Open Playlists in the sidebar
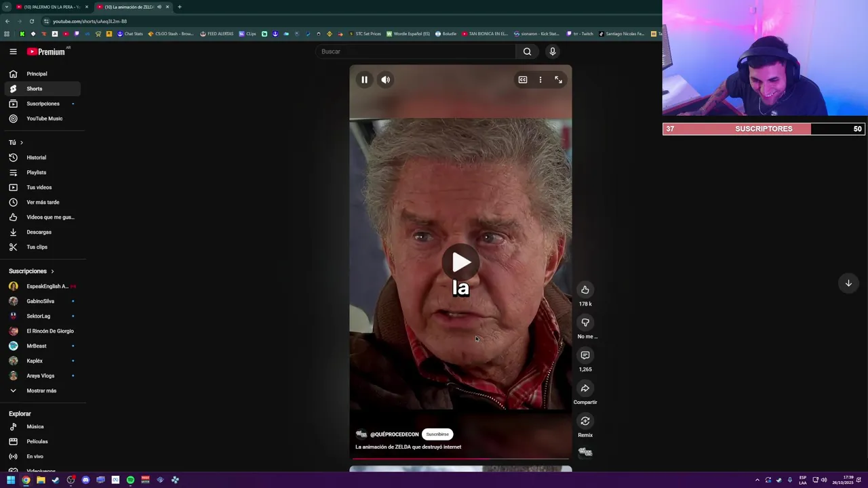868x488 pixels. [x=43, y=173]
